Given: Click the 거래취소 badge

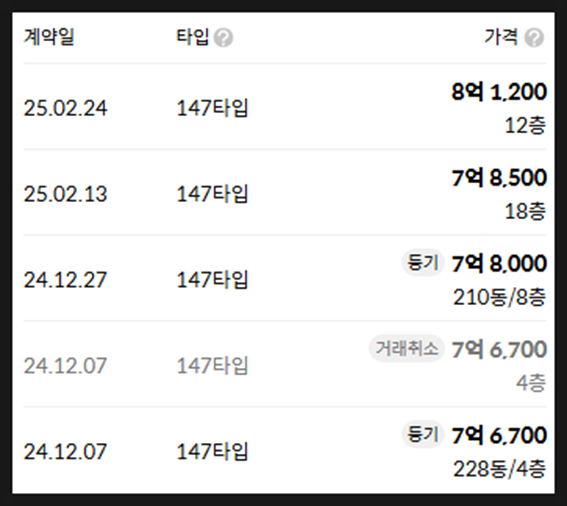Looking at the screenshot, I should tap(406, 349).
